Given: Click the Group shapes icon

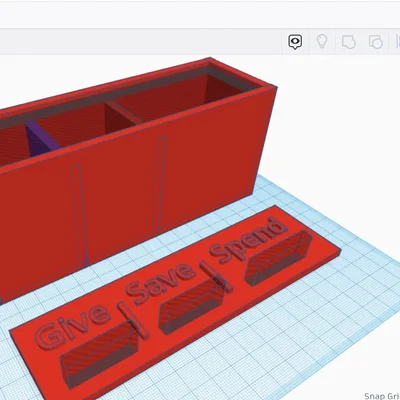Looking at the screenshot, I should [349, 42].
